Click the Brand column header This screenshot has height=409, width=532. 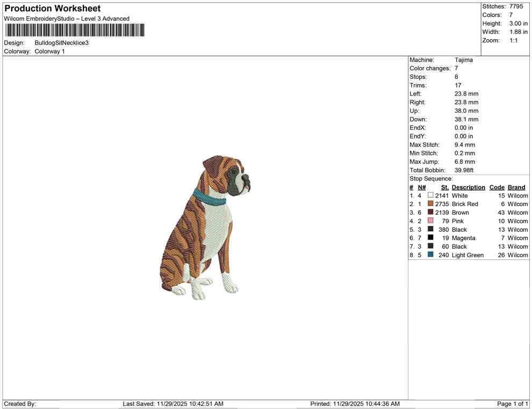(516, 187)
